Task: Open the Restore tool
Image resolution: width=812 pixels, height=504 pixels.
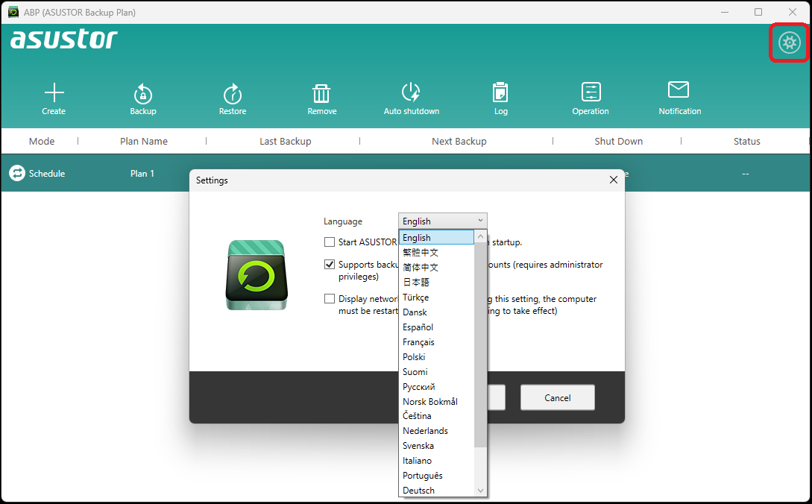Action: [x=233, y=93]
